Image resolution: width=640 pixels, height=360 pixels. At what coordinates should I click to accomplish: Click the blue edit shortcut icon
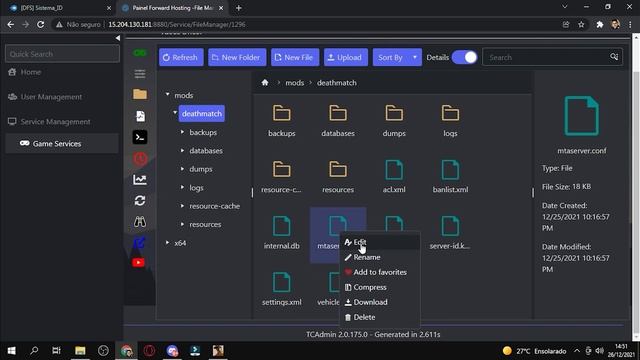pyautogui.click(x=139, y=242)
